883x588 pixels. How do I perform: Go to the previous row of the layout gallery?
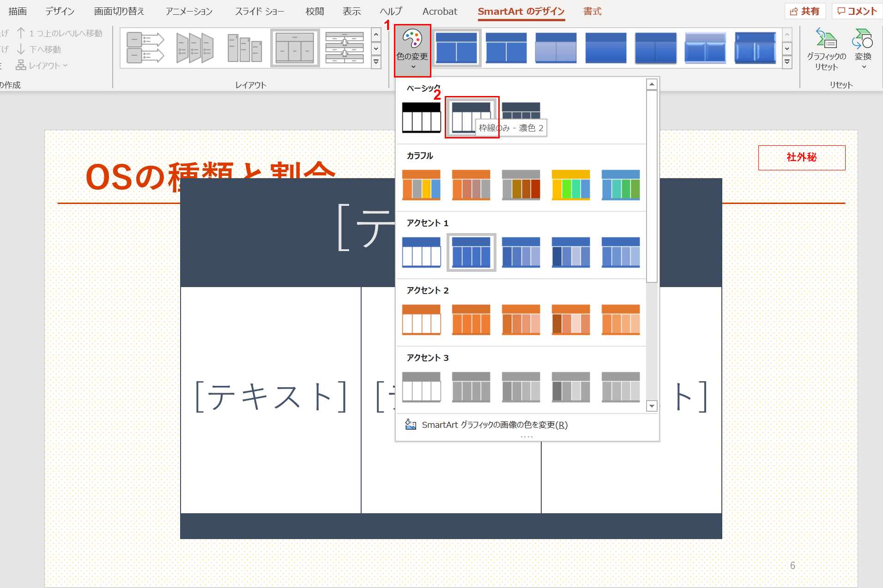[x=376, y=35]
